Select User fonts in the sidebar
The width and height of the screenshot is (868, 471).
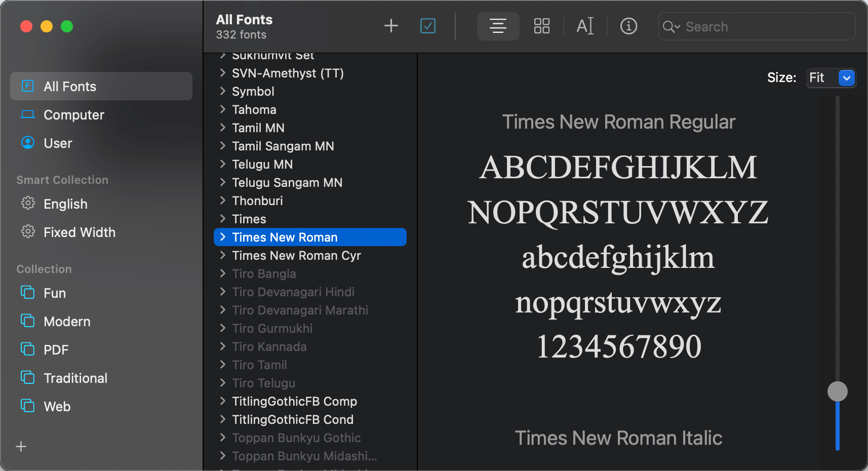(101, 143)
